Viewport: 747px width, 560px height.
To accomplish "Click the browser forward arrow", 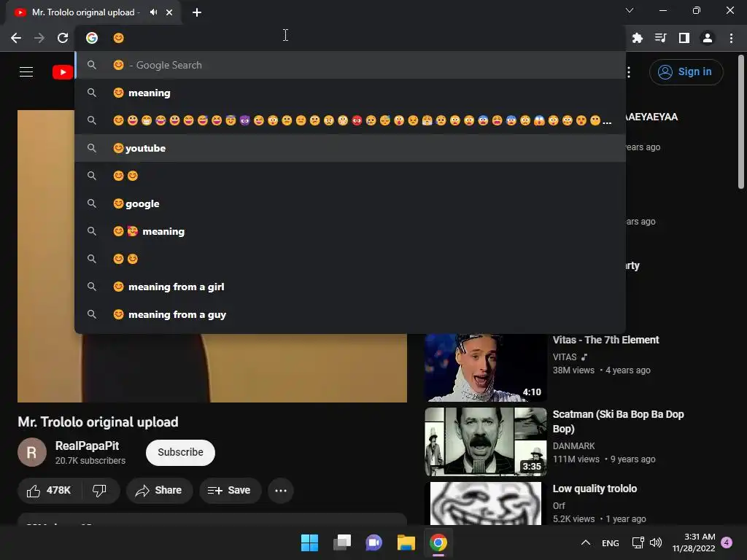I will [x=39, y=38].
